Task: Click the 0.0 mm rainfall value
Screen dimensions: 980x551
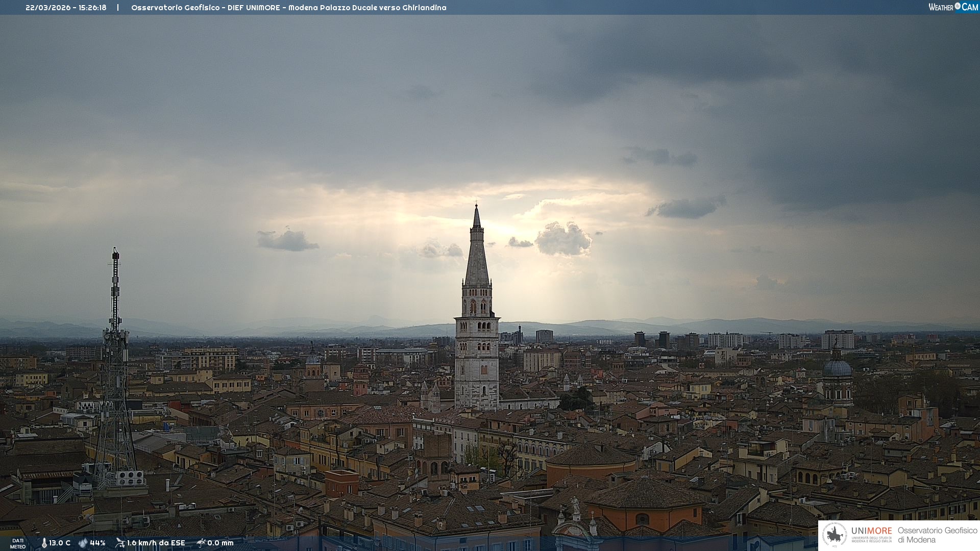Action: click(220, 543)
